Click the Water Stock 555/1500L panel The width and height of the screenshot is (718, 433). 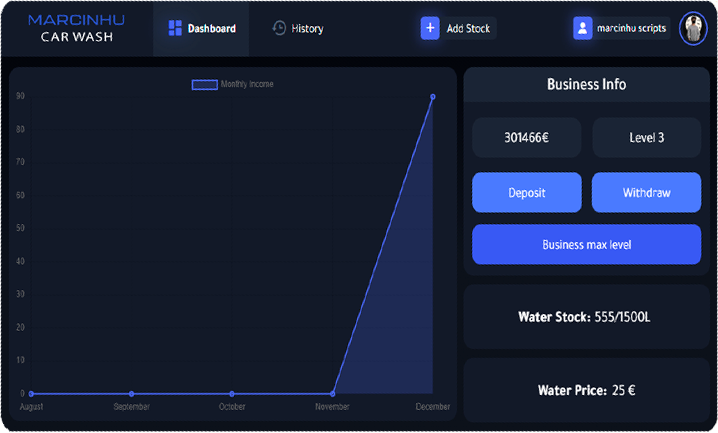pos(586,317)
